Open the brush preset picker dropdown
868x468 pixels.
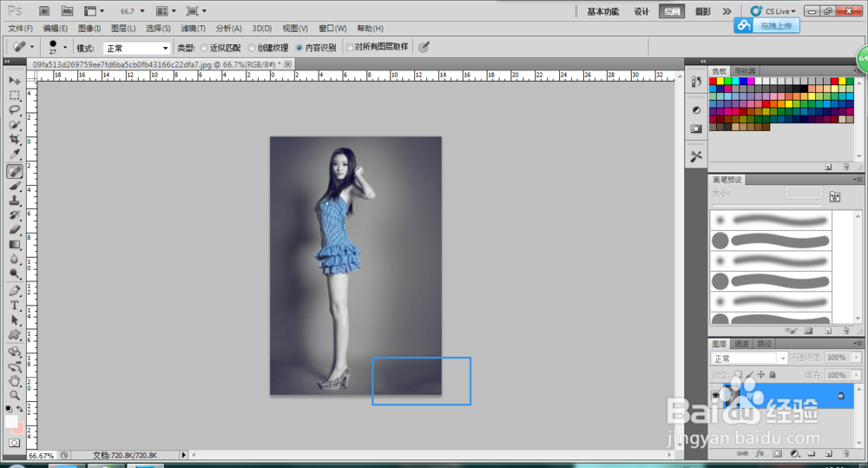click(65, 47)
